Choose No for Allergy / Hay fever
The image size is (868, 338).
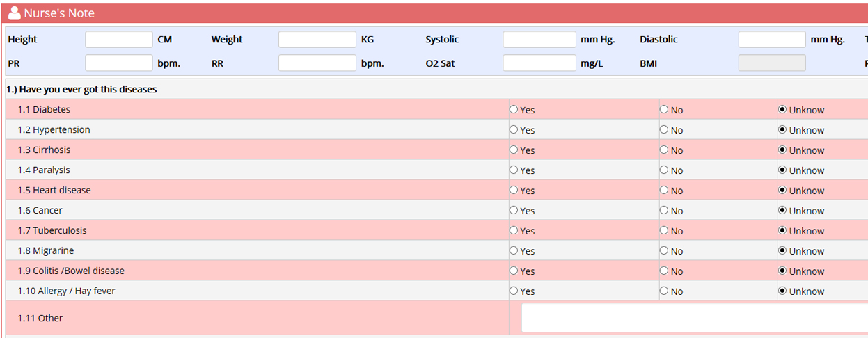663,291
